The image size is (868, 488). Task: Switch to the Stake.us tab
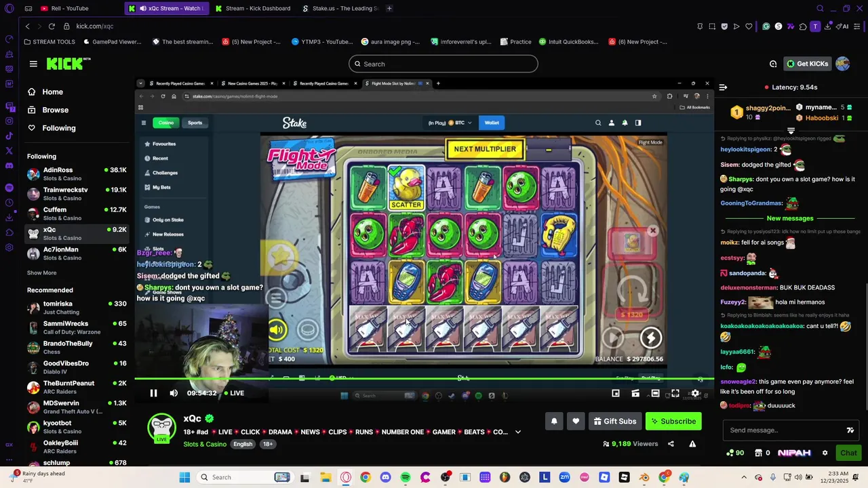click(341, 8)
